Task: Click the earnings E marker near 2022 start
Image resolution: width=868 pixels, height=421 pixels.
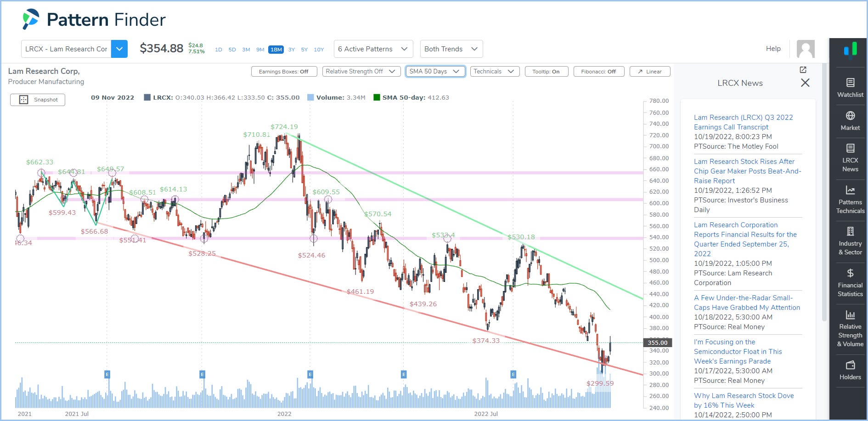Action: coord(310,374)
